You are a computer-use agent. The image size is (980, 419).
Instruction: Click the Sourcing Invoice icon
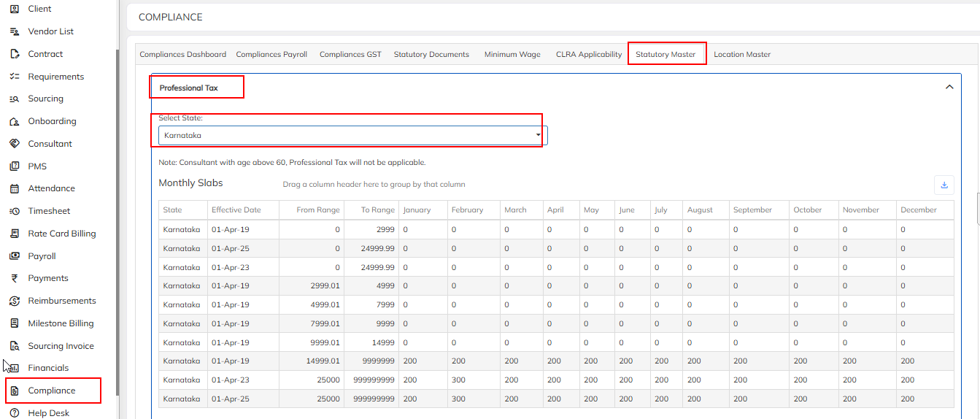[x=14, y=346]
